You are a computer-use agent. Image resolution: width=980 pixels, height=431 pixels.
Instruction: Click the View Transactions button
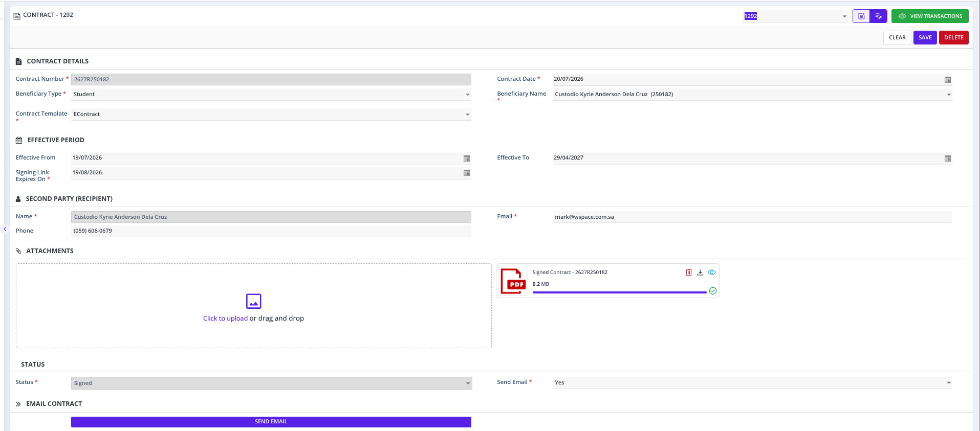point(930,16)
